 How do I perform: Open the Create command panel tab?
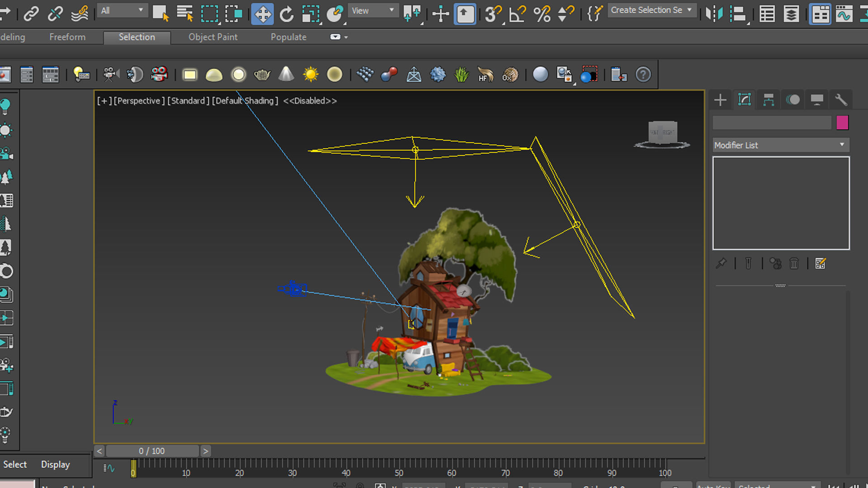click(720, 99)
